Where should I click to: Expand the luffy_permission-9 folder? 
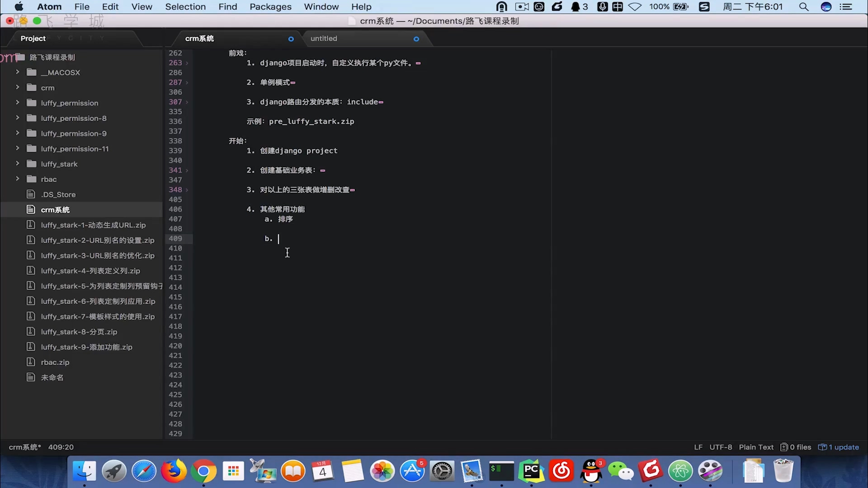point(18,134)
